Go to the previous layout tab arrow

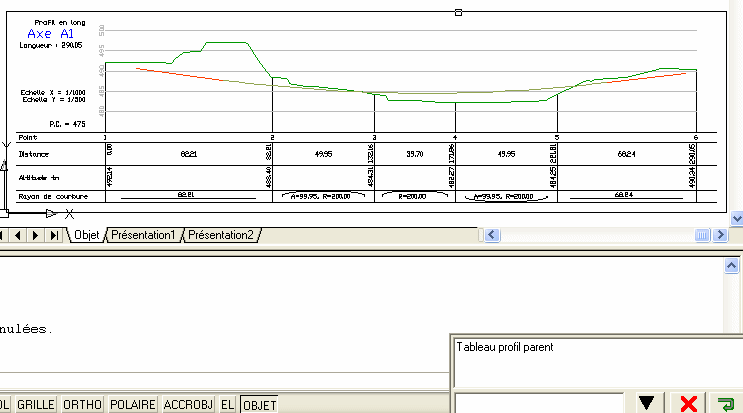[x=21, y=235]
